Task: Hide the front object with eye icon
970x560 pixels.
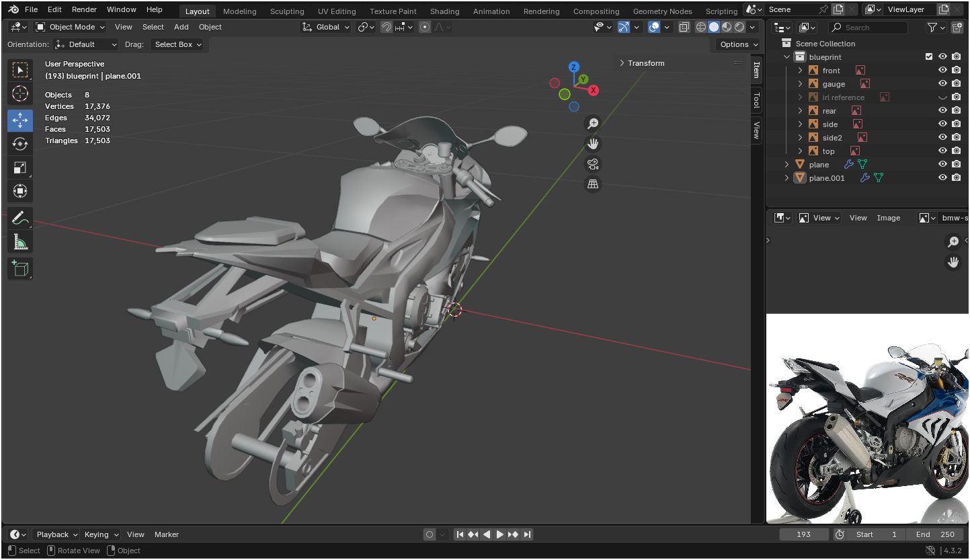Action: pos(942,71)
